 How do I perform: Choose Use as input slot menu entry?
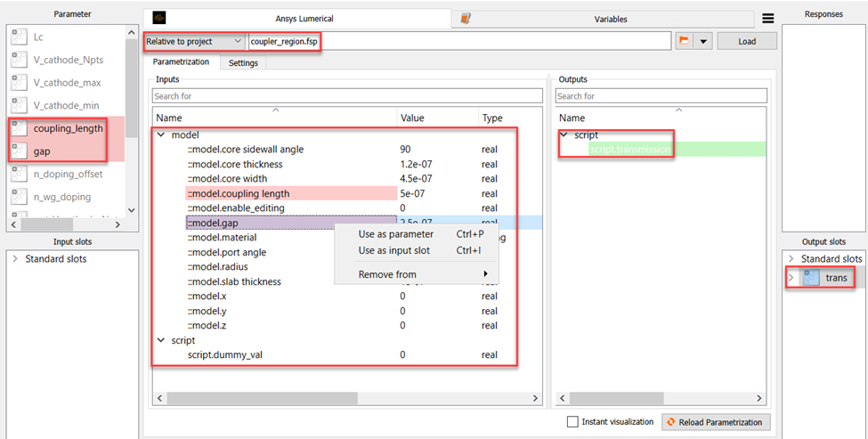(417, 250)
